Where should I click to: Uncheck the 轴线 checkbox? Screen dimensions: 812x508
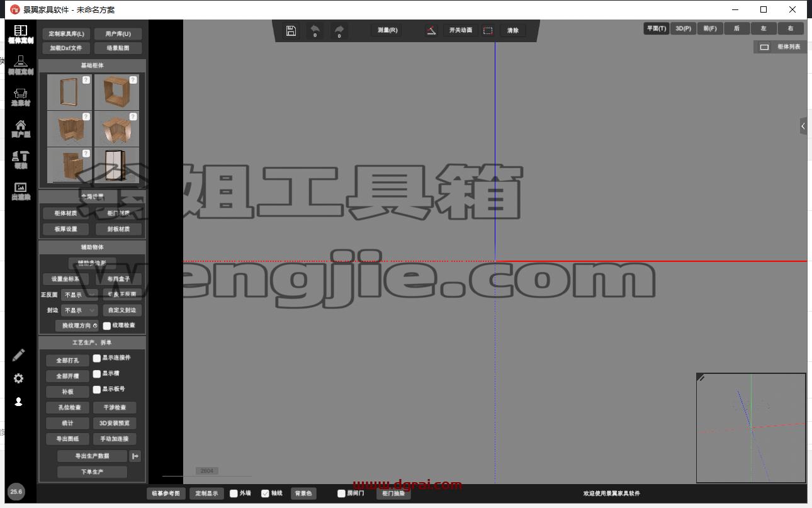265,494
